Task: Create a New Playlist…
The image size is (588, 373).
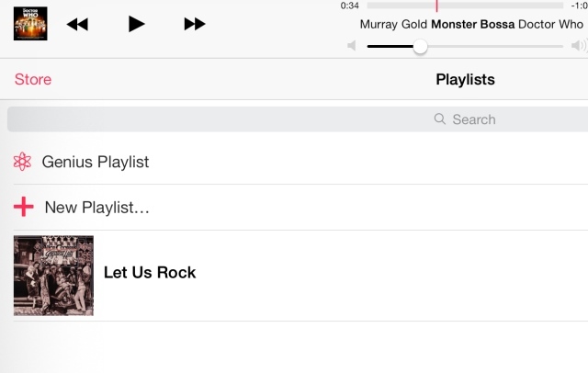Action: tap(300, 208)
